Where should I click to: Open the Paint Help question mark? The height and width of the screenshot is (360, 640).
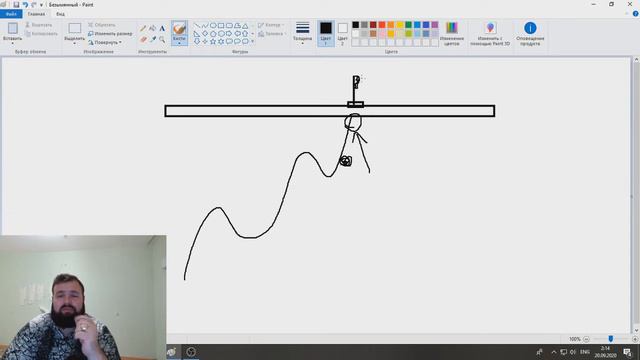[635, 14]
